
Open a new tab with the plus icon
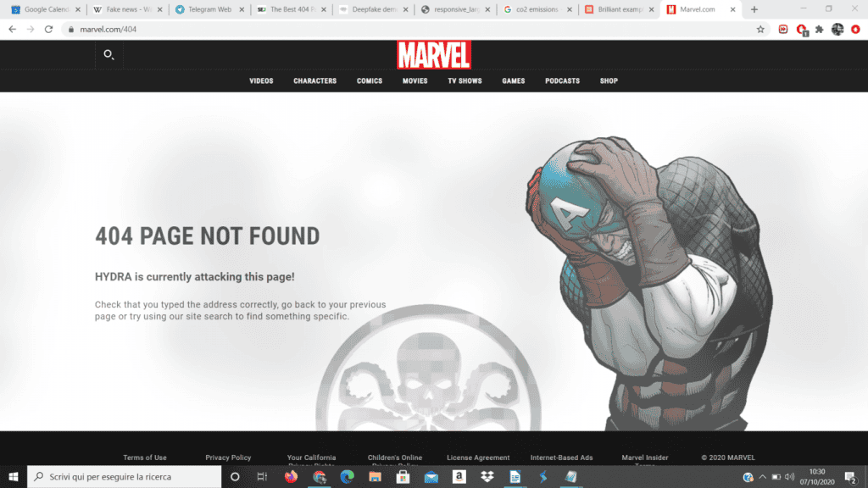[x=754, y=9]
